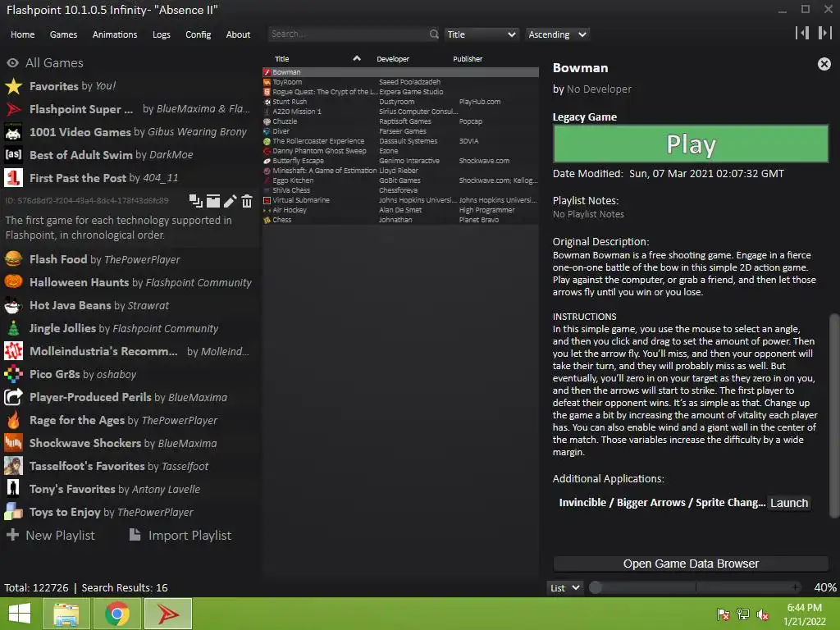Image resolution: width=840 pixels, height=630 pixels.
Task: Select the Eggo Kitchen game row
Action: (400, 180)
